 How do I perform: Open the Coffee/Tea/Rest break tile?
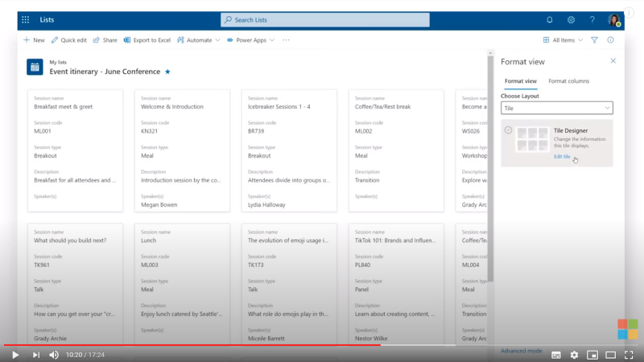point(396,150)
